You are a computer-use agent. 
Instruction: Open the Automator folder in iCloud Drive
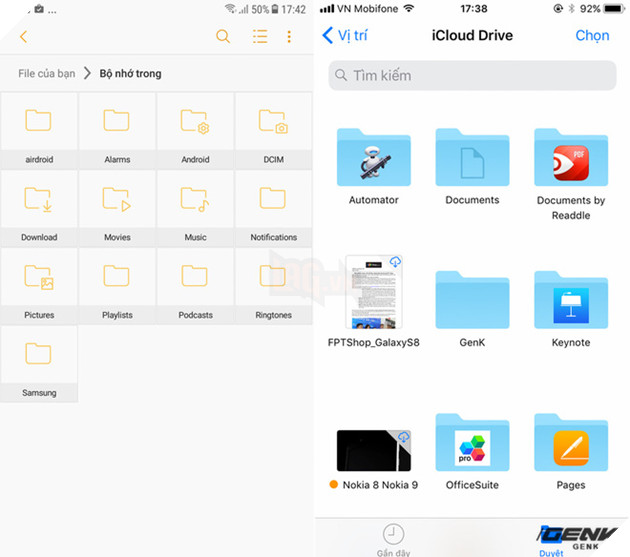[374, 158]
